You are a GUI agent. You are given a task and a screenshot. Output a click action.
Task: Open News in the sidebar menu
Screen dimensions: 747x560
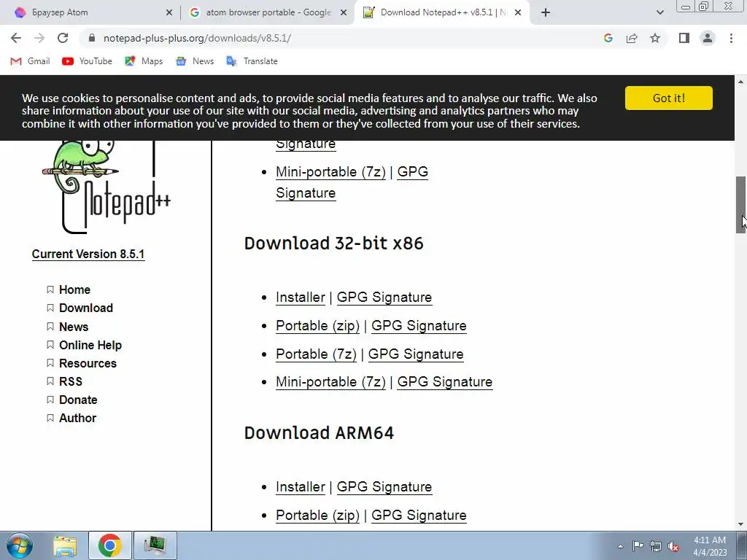(74, 327)
